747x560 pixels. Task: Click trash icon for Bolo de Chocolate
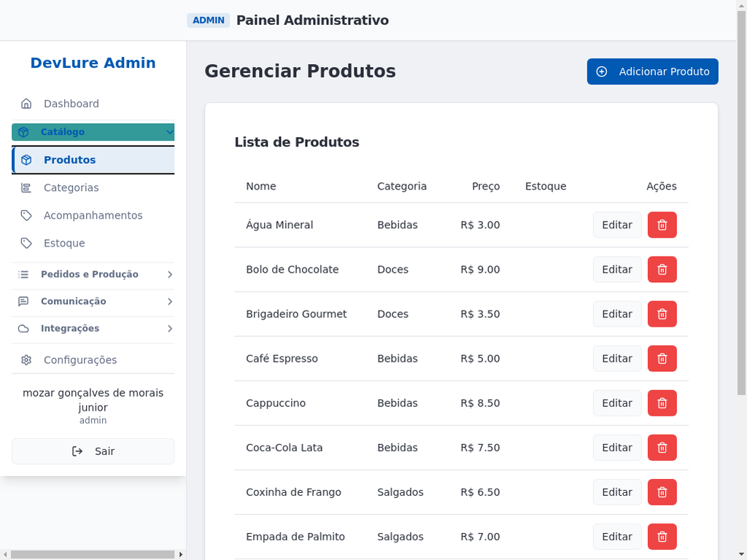click(662, 270)
